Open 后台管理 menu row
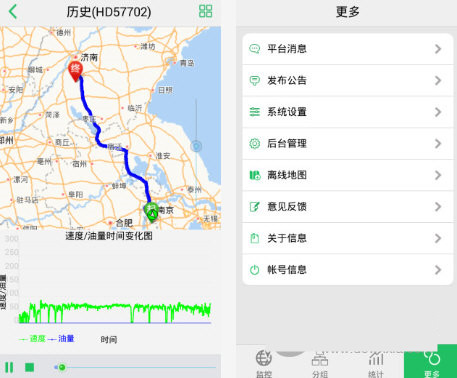The width and height of the screenshot is (457, 378). pos(347,144)
